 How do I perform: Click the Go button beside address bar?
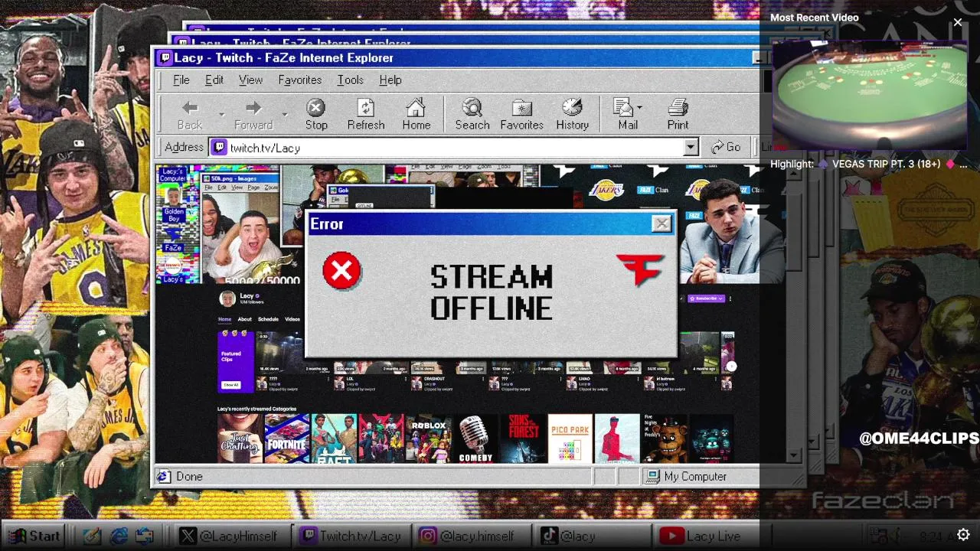pos(725,147)
